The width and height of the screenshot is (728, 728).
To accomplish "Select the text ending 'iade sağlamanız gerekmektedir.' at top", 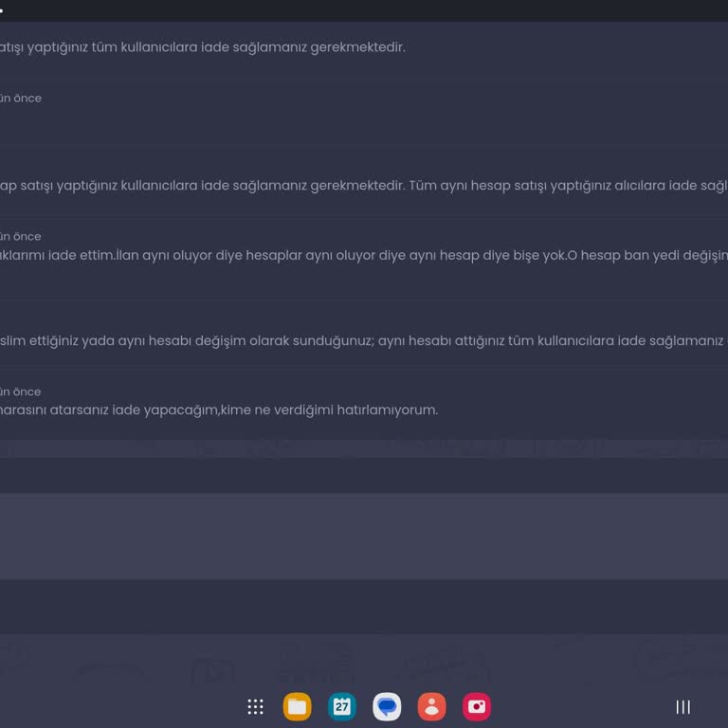I will 203,47.
